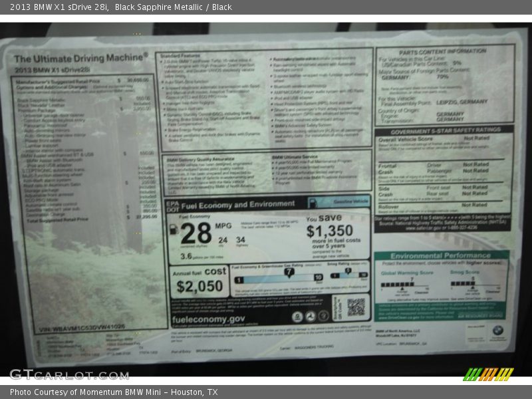The width and height of the screenshot is (532, 399).
Task: Click "Manufacturer's Suggested Retail Price" row
Action: pos(82,81)
